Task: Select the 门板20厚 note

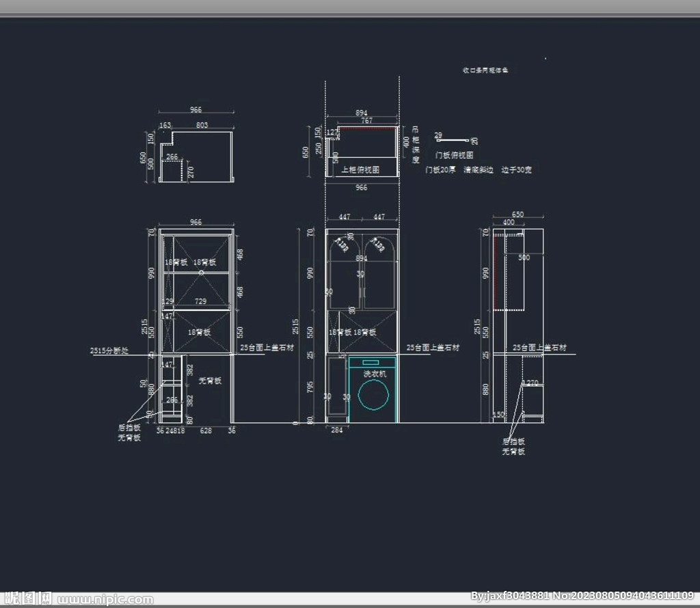Action: point(440,169)
